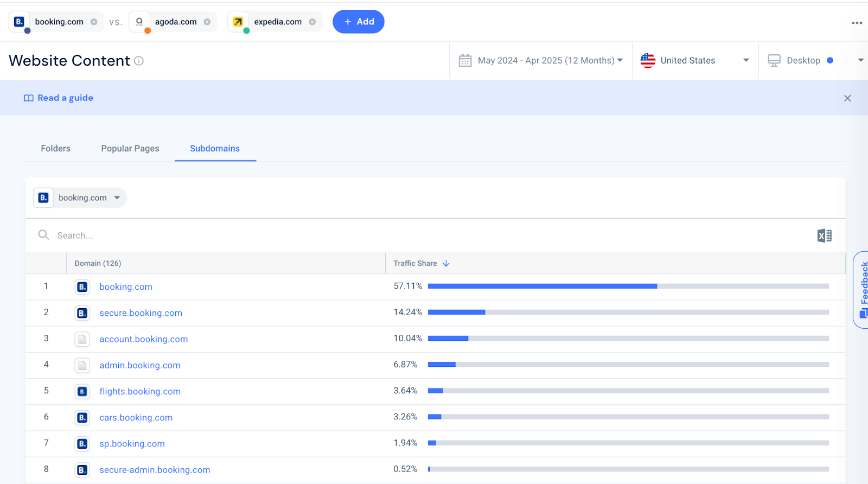Click the 10.04% traffic share bar

coord(628,338)
